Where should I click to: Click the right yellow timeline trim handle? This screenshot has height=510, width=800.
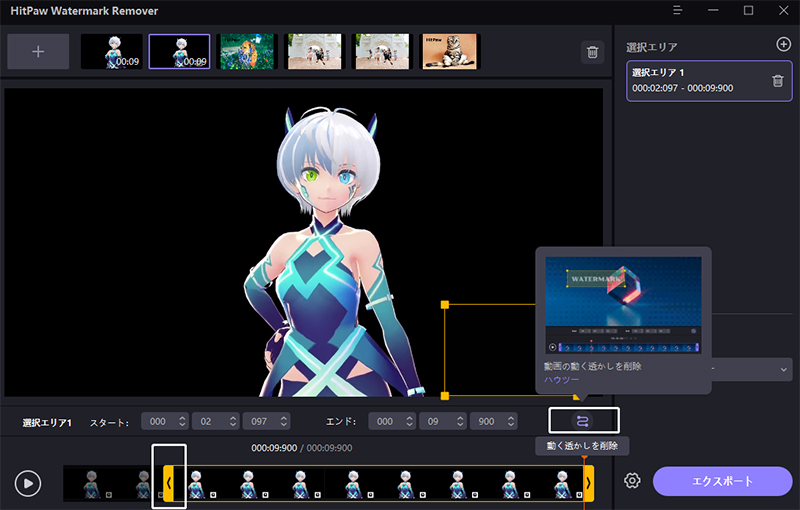pyautogui.click(x=588, y=483)
